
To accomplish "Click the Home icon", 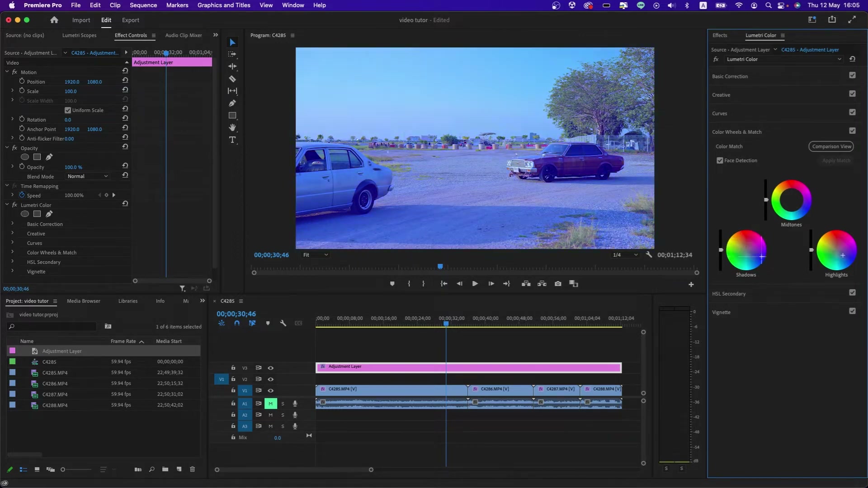I will [x=54, y=20].
